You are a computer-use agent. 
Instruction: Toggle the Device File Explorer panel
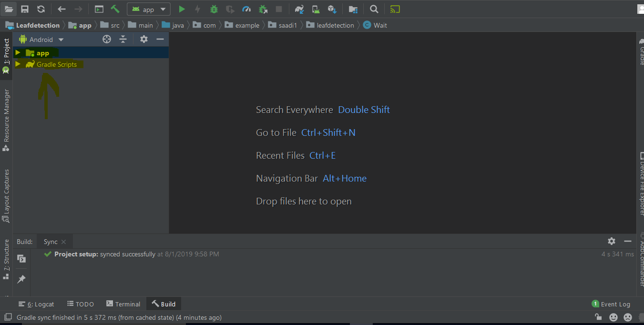tap(641, 181)
